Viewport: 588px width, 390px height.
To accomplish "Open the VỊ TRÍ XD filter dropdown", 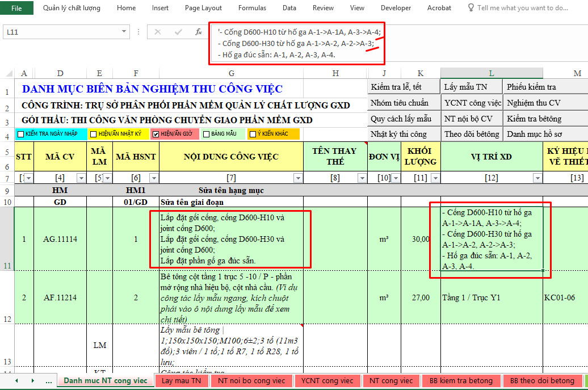I will (537, 178).
